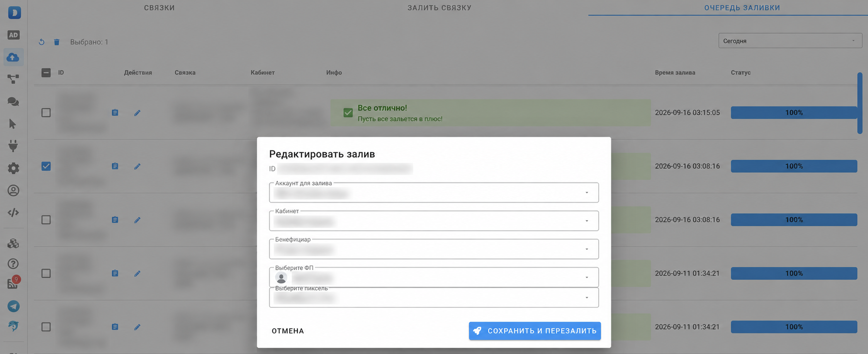Screen dimensions: 868x354
Task: Open the Сегодня date filter dropdown
Action: tap(790, 41)
